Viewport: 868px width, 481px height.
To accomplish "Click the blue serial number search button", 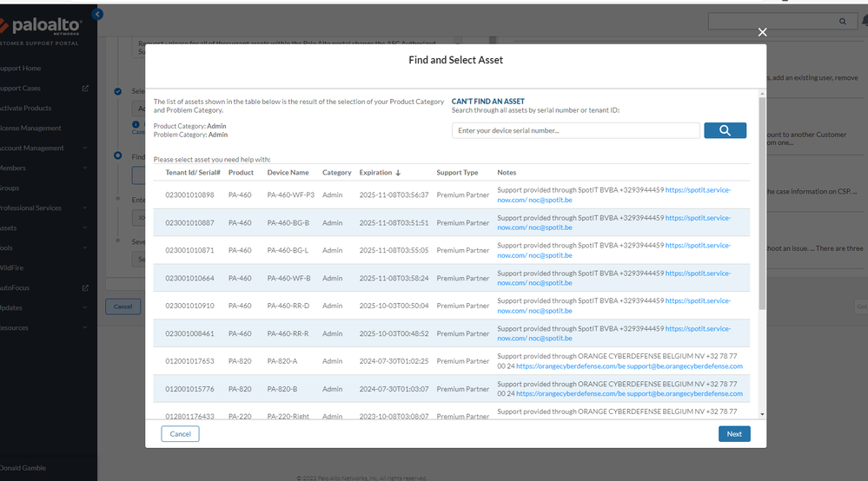I will point(725,130).
